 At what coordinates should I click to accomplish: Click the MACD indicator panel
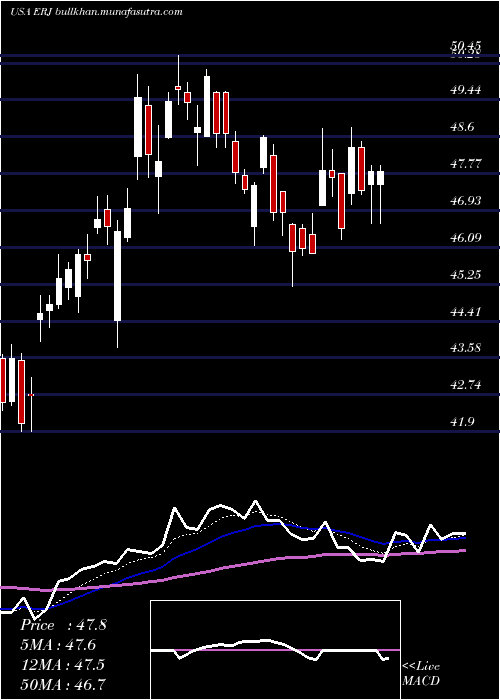click(275, 650)
